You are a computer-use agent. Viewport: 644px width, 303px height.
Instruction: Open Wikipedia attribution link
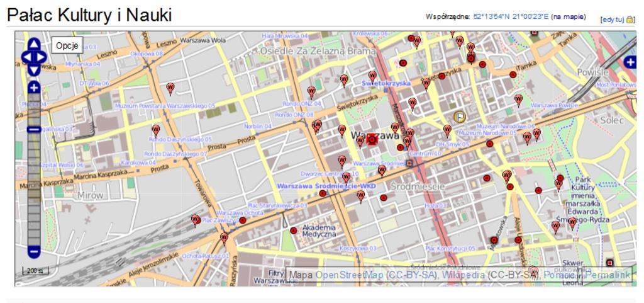pos(463,275)
